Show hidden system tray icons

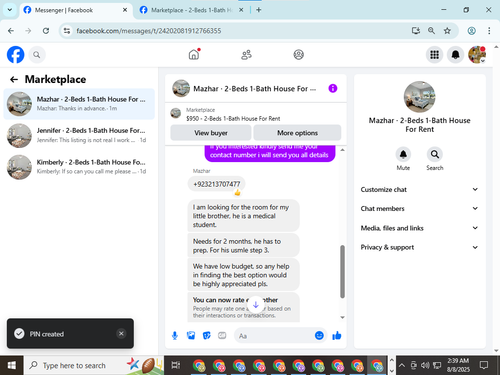pyautogui.click(x=402, y=365)
